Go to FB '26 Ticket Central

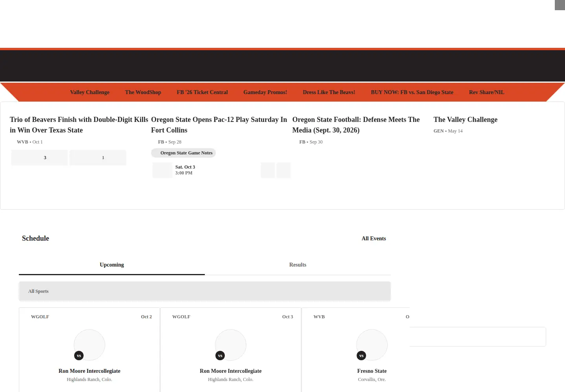coord(202,93)
